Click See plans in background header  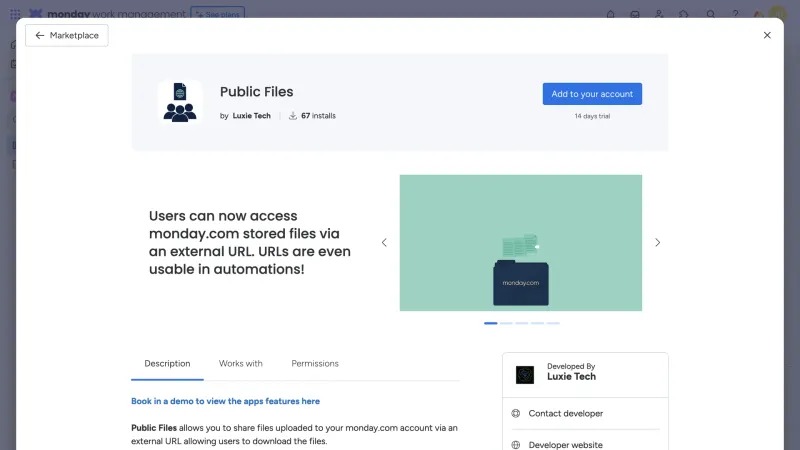[x=217, y=12]
